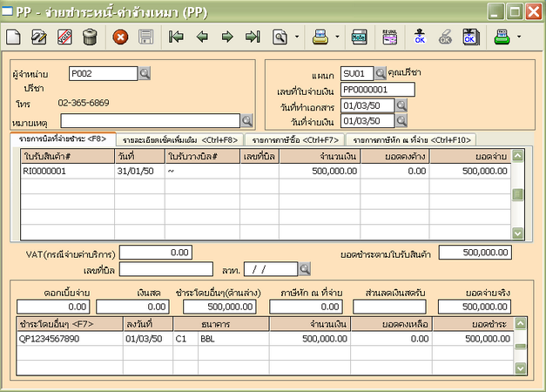
Task: Expand the green printer dropdown arrow
Action: point(519,37)
